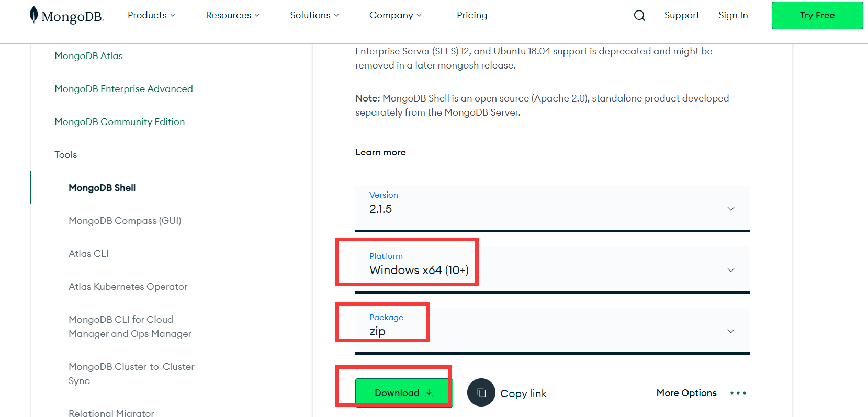Click the copy link clipboard icon
The height and width of the screenshot is (417, 868).
pyautogui.click(x=481, y=392)
